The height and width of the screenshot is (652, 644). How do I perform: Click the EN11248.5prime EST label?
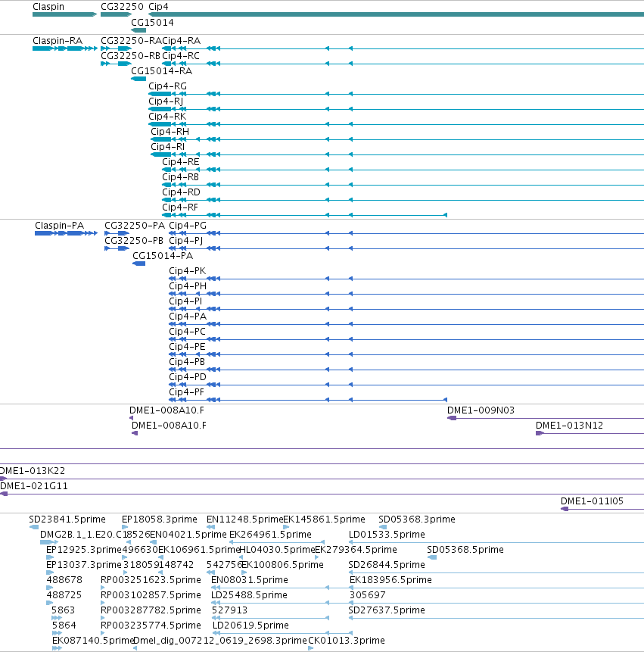click(244, 519)
